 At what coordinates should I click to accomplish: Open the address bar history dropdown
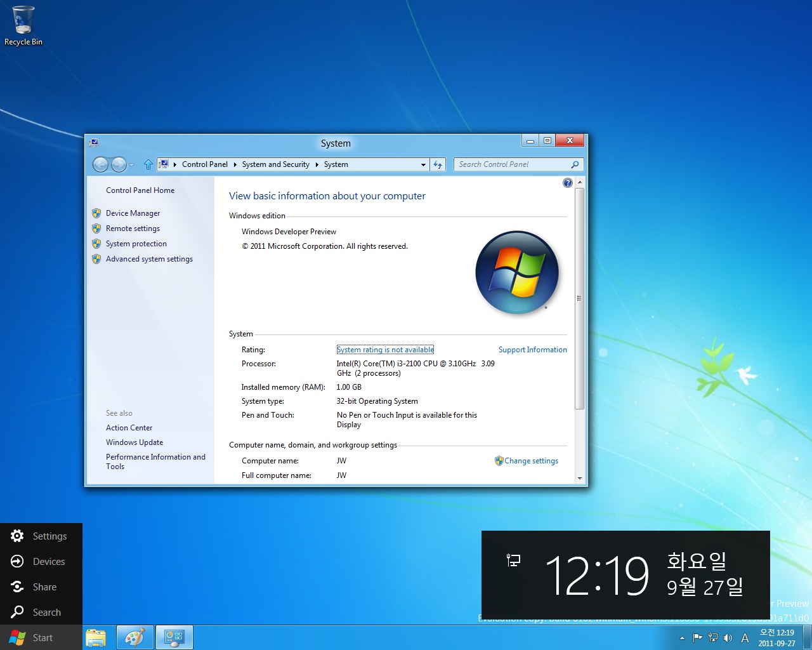(424, 164)
